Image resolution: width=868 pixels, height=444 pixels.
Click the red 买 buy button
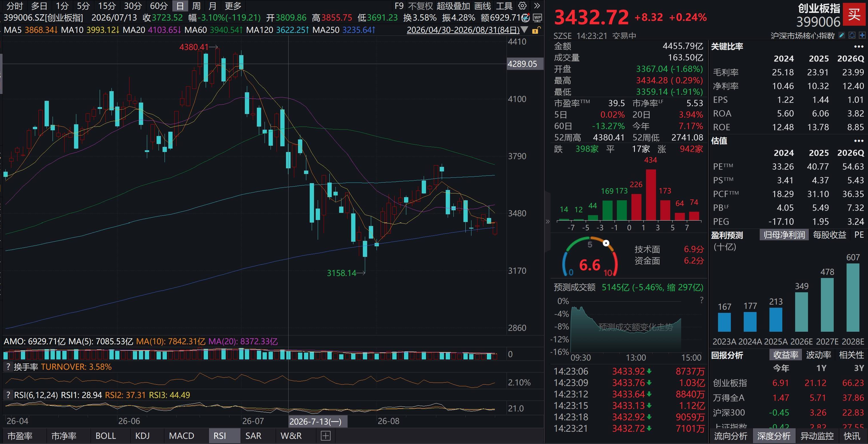coord(854,14)
